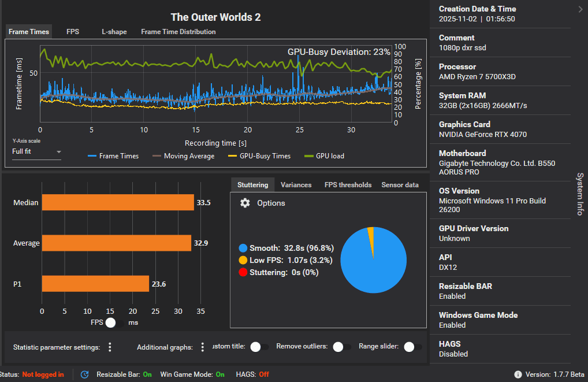Click the stuttering pie chart
The height and width of the screenshot is (382, 588).
pyautogui.click(x=374, y=260)
